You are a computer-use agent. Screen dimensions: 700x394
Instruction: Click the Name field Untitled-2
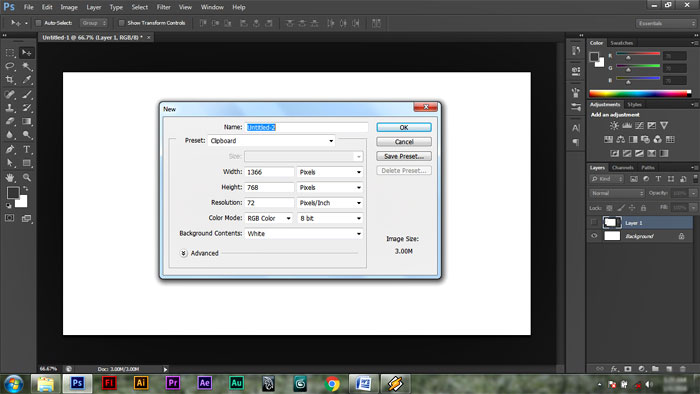pyautogui.click(x=306, y=128)
